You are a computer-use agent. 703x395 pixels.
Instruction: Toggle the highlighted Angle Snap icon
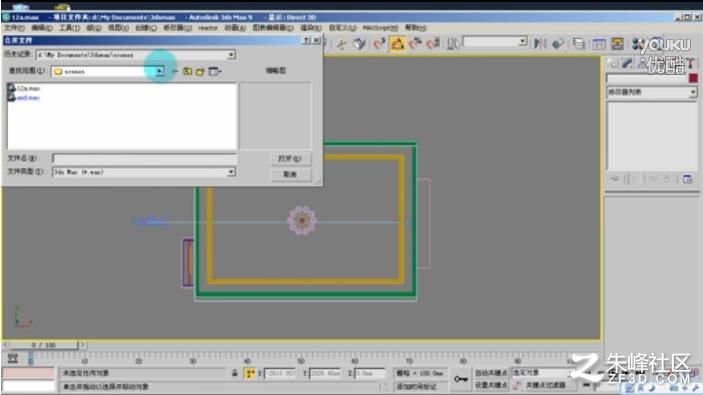pyautogui.click(x=397, y=43)
